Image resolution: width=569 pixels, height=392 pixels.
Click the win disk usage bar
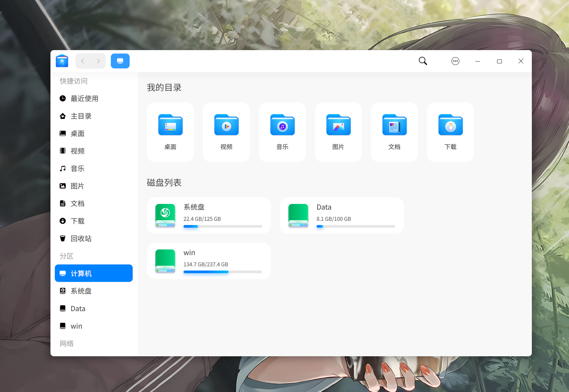223,272
